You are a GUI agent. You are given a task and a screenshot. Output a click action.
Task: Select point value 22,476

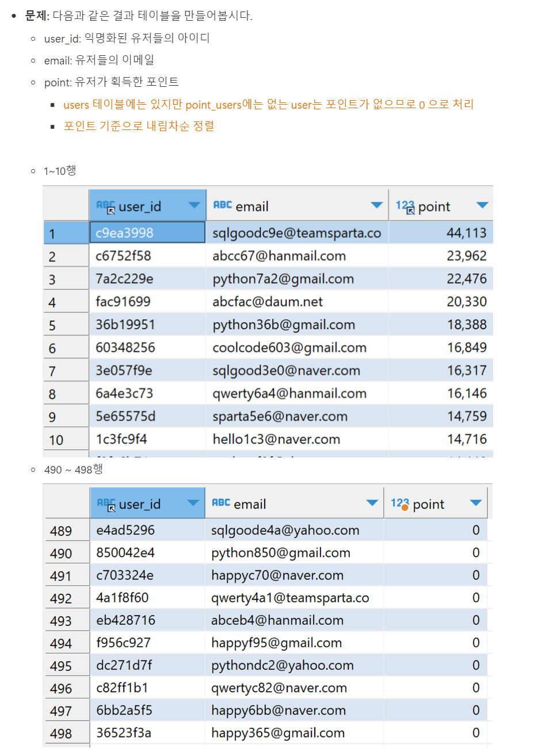(441, 278)
